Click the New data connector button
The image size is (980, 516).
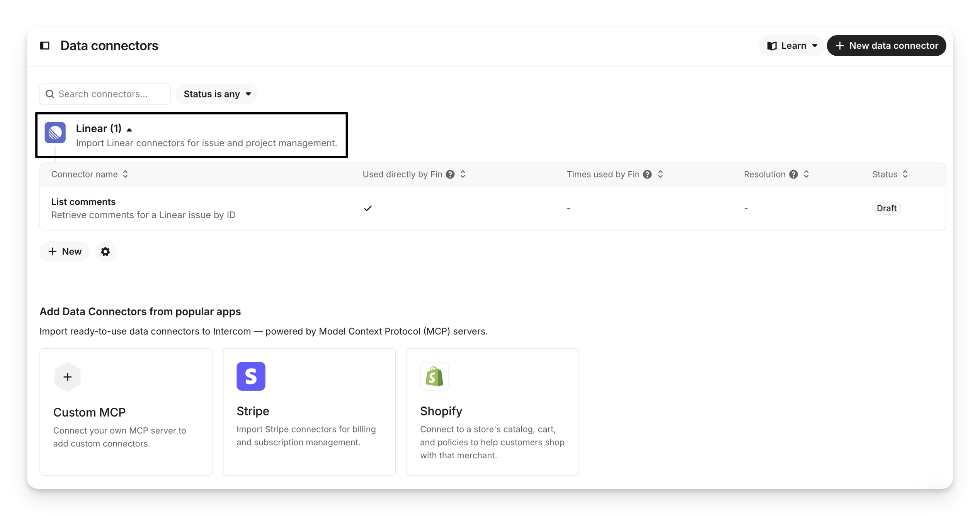pos(886,46)
